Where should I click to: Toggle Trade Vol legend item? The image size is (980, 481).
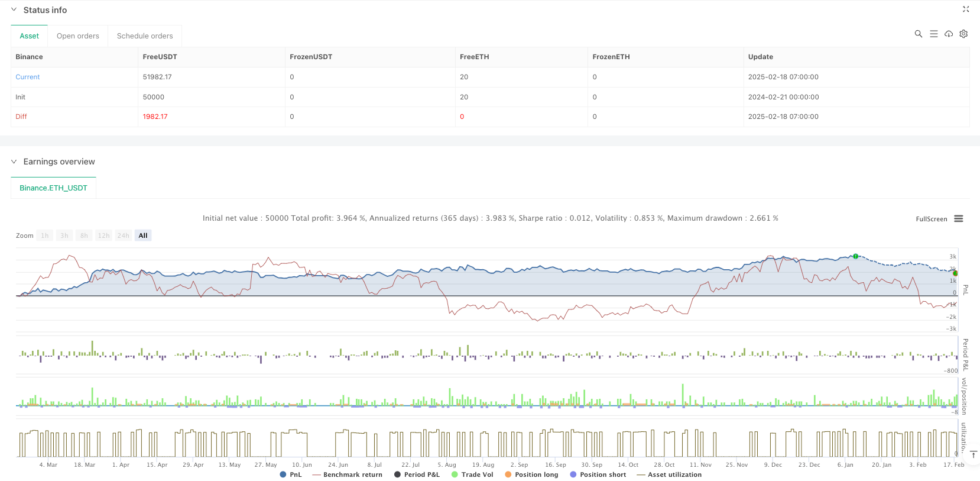[472, 474]
